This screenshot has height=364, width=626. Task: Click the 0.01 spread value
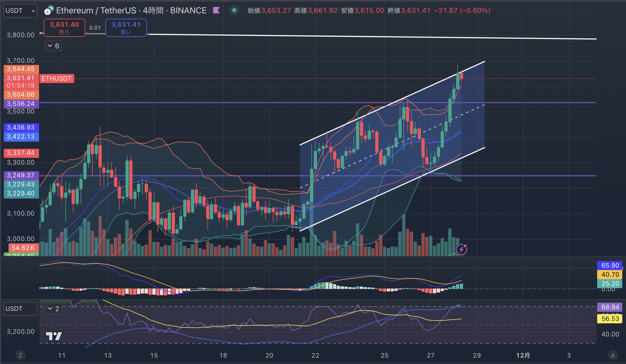point(95,28)
